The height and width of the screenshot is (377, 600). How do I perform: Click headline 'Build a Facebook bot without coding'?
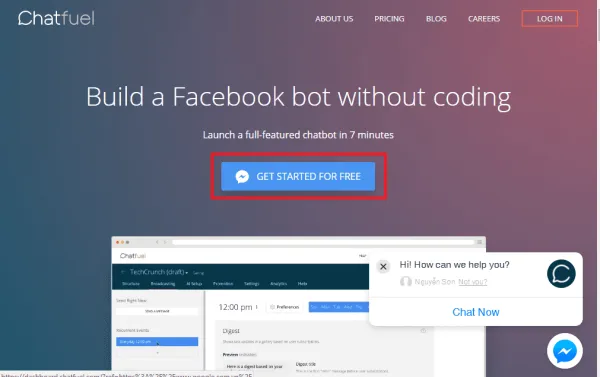(x=298, y=97)
